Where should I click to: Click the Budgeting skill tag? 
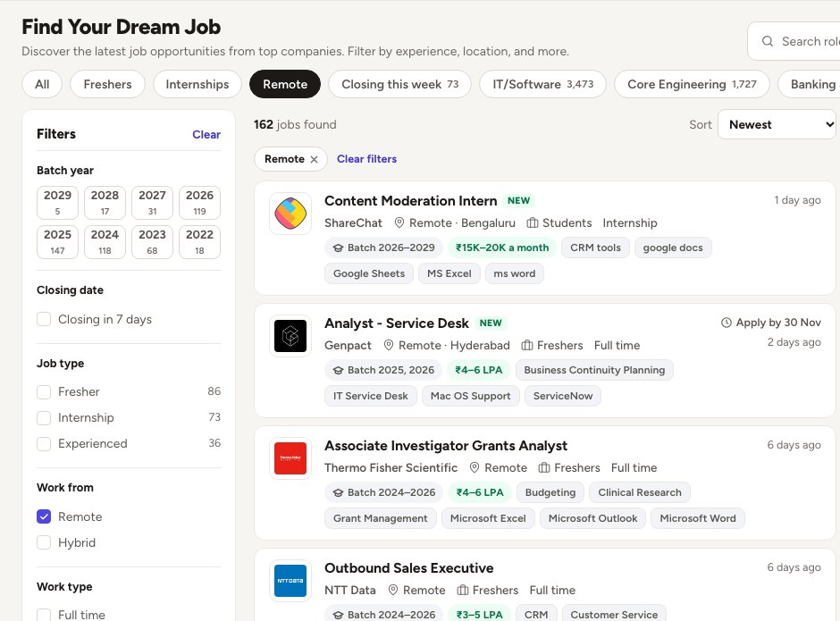[550, 492]
